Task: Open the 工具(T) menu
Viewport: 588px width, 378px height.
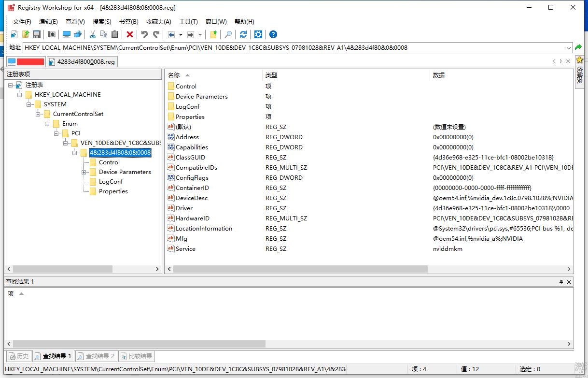Action: click(188, 21)
